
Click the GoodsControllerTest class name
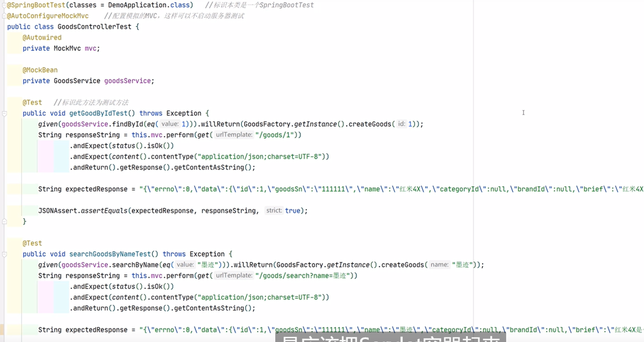pos(94,27)
